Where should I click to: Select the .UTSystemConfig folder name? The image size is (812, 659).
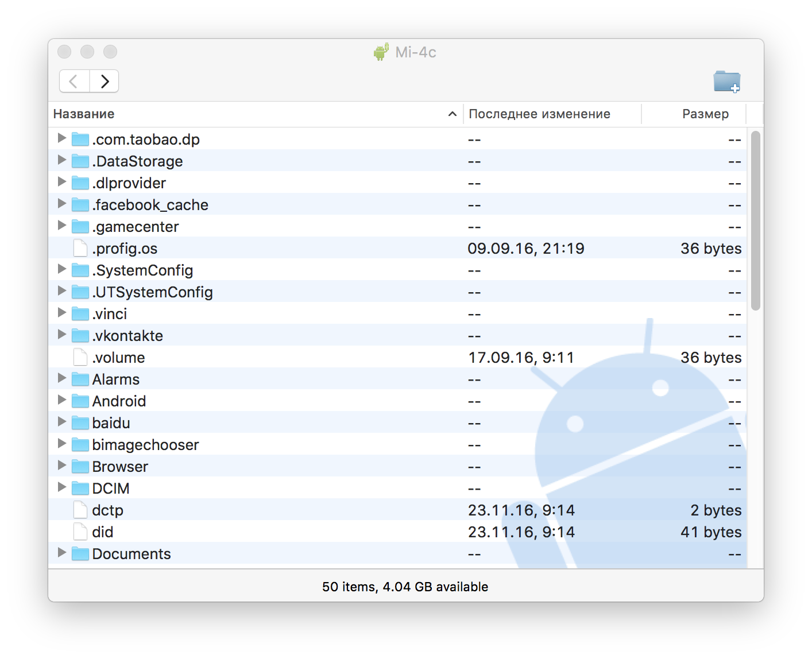click(x=153, y=292)
